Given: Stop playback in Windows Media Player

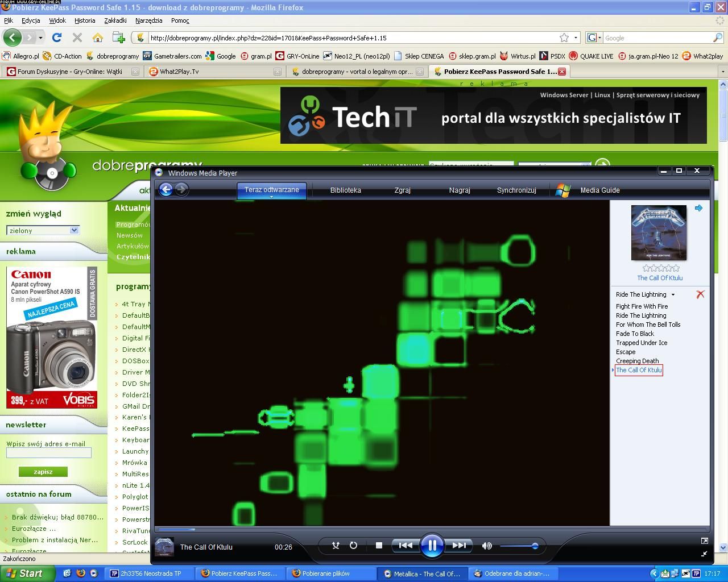Looking at the screenshot, I should pos(379,546).
